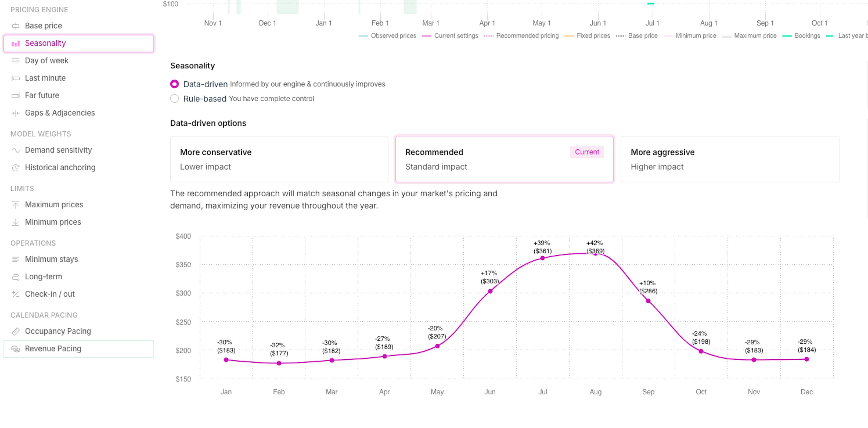Choose the More conservative option card
This screenshot has height=428, width=868.
pos(279,159)
